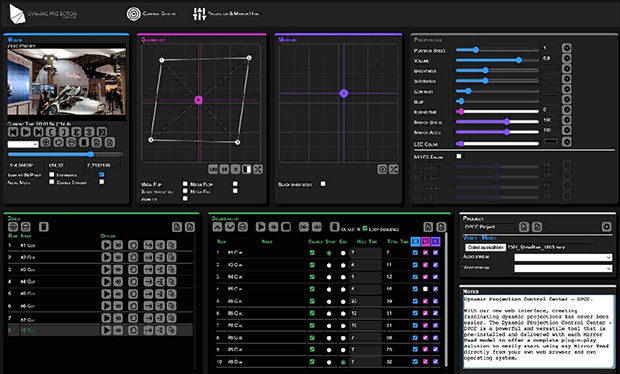Screen dimensions: 620x374
Task: Click the trash icon in the sequencer toolbar
Action: [x=335, y=227]
